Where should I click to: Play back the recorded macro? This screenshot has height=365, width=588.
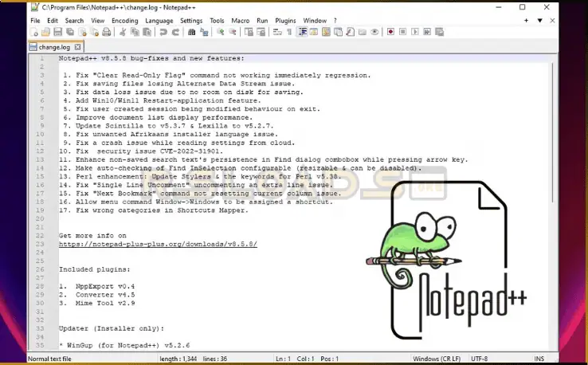tap(415, 32)
